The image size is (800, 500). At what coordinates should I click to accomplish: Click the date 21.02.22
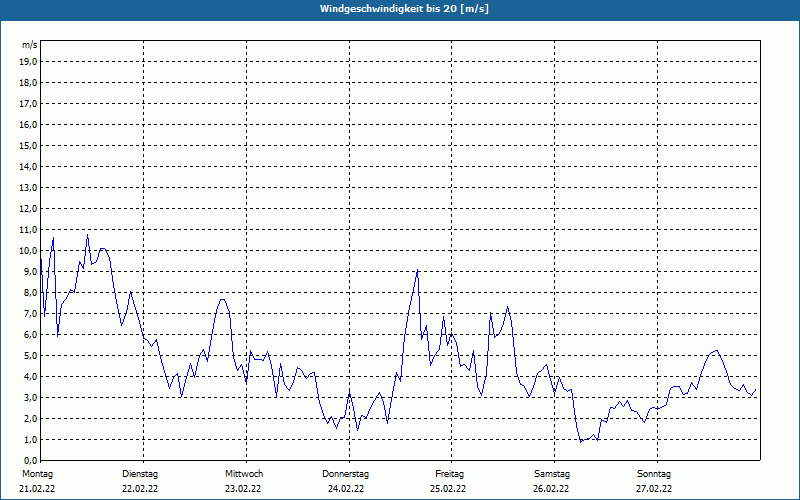click(x=37, y=489)
